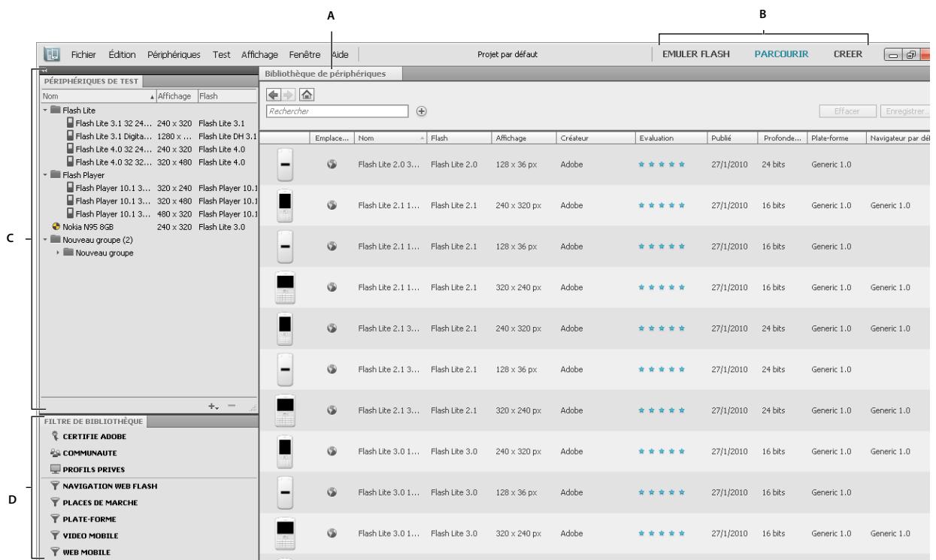
Task: Switch to CREER workspace
Action: click(848, 55)
